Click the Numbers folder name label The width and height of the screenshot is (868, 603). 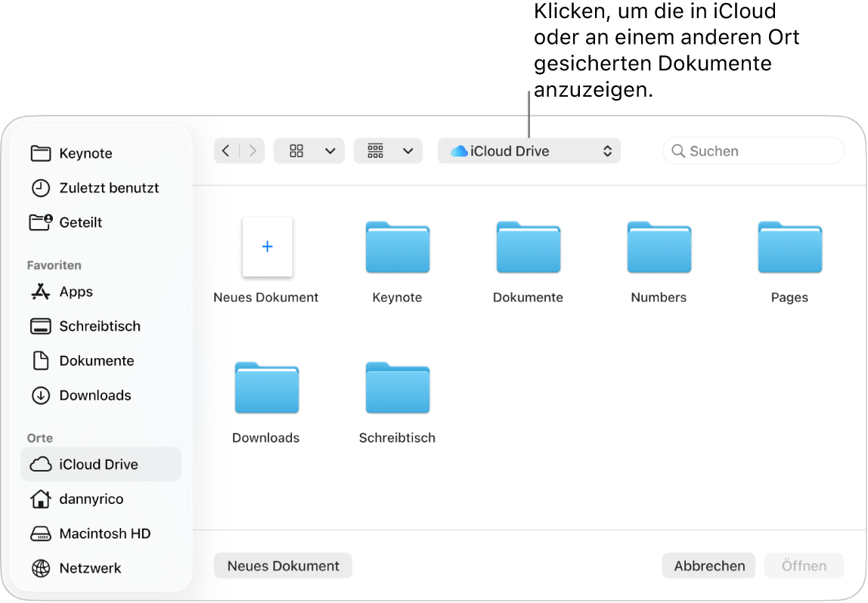pos(659,298)
